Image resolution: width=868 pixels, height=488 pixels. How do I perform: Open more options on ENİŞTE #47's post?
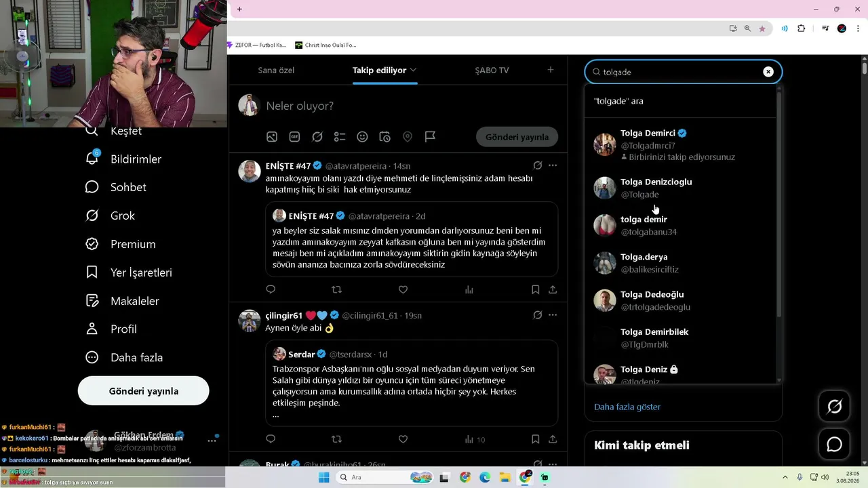[553, 165]
